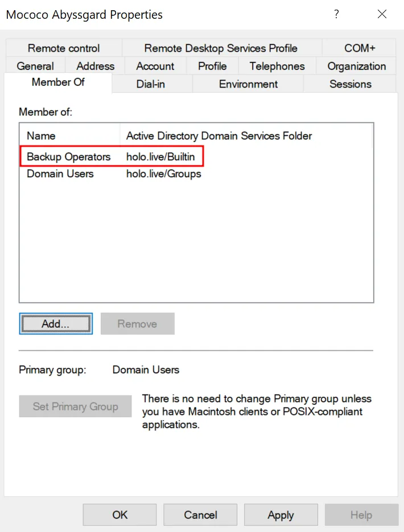Click the holo.live/Builtin folder cell
The height and width of the screenshot is (532, 404).
pos(160,157)
